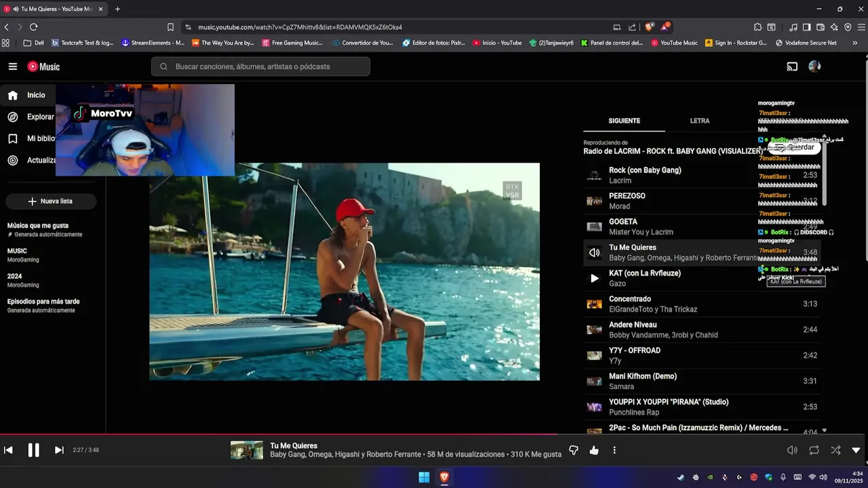
Task: Open the hamburger guide menu
Action: (x=13, y=66)
